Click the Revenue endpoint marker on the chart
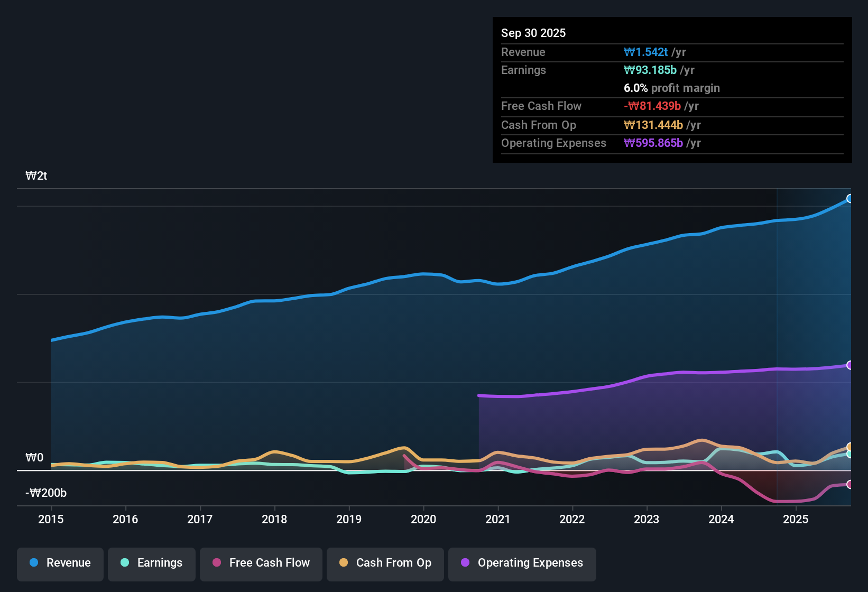This screenshot has width=868, height=592. 850,199
